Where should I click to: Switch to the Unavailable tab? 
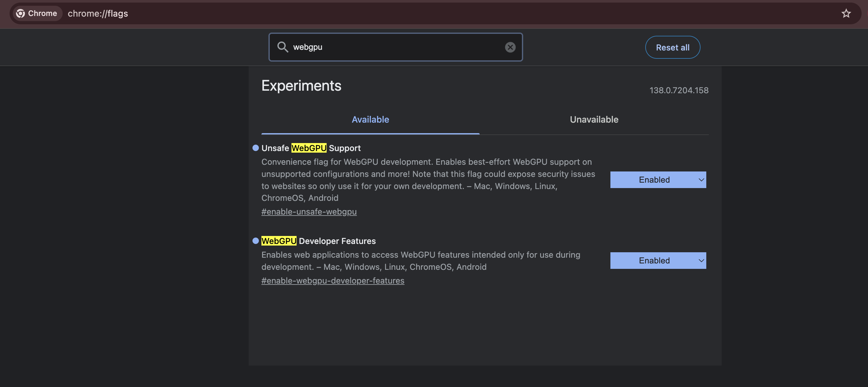click(594, 119)
